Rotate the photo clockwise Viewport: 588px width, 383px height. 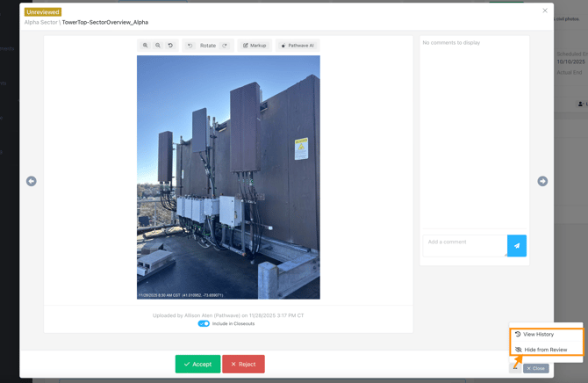225,46
